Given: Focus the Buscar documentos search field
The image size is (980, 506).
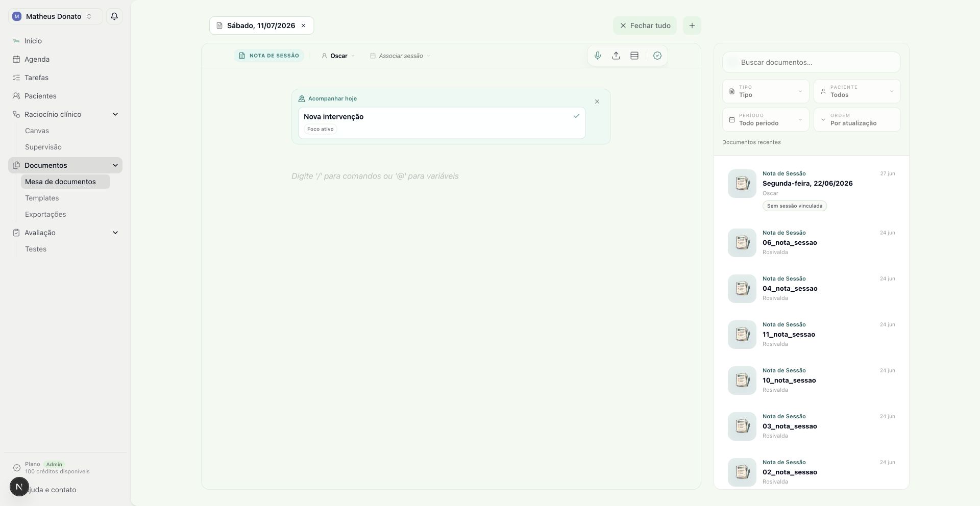Looking at the screenshot, I should [812, 62].
